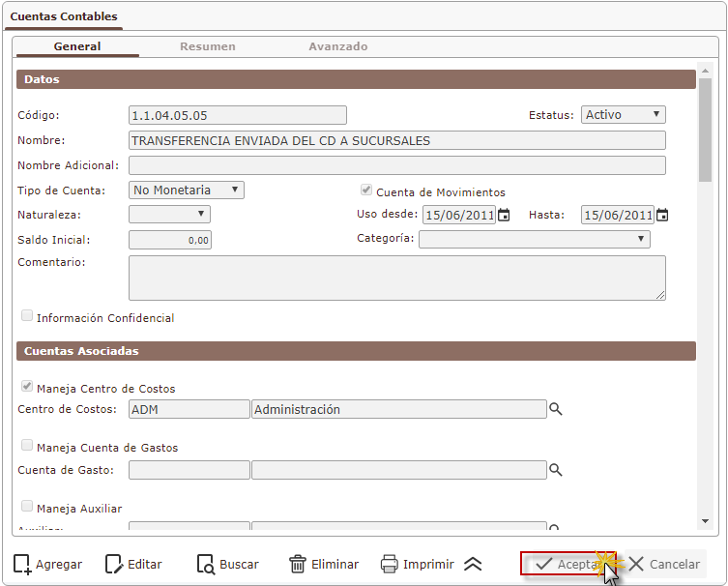The width and height of the screenshot is (728, 586).
Task: Click the Buscar button label
Action: [x=239, y=565]
